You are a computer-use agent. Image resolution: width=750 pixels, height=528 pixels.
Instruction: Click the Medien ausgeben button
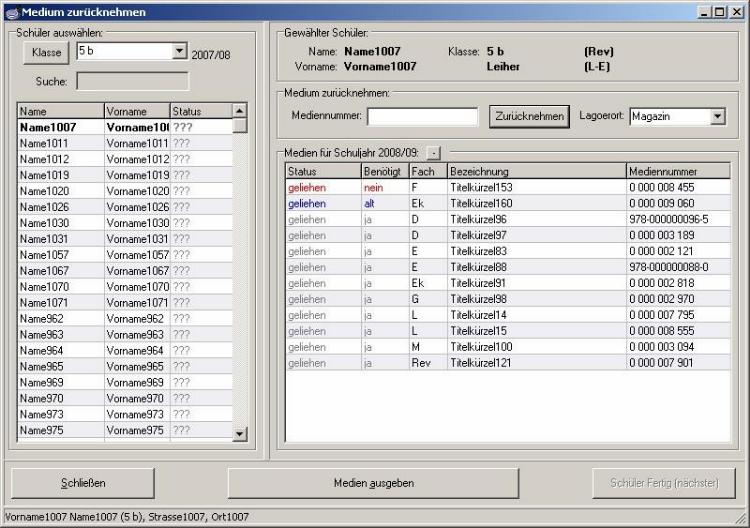pyautogui.click(x=373, y=483)
